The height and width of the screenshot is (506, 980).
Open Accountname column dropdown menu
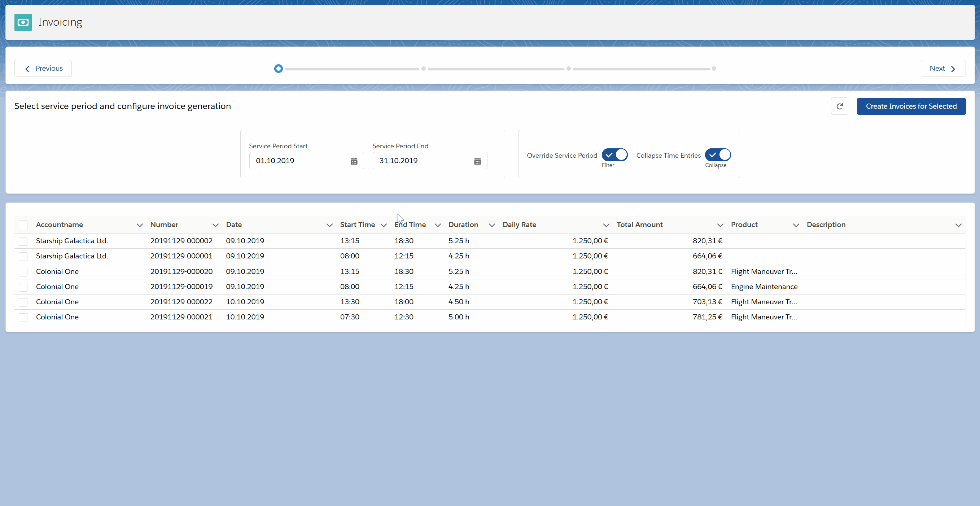[x=140, y=225]
